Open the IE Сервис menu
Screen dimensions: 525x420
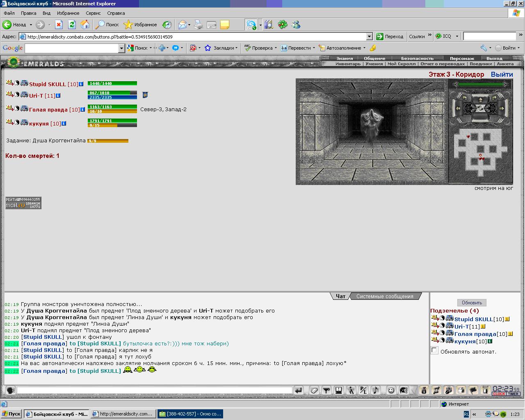coord(93,13)
